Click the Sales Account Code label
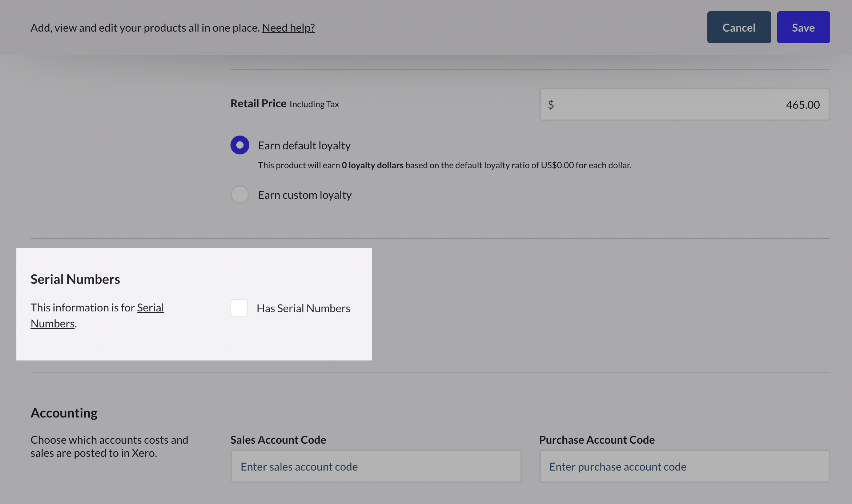852x504 pixels. coord(278,440)
